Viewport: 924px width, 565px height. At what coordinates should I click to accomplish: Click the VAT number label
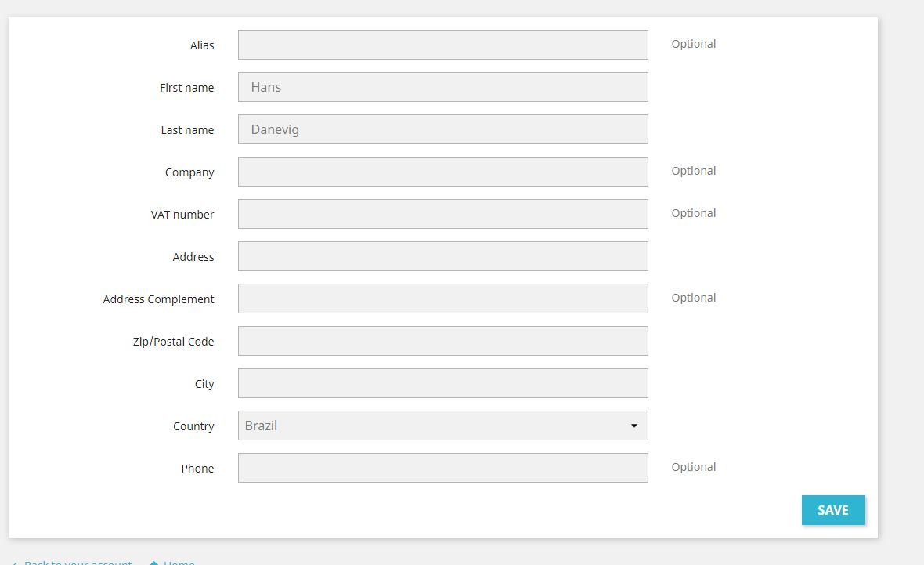pos(182,215)
